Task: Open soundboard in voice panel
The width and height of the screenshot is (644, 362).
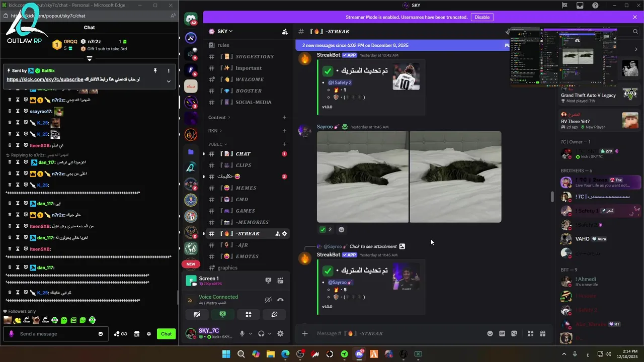Action: coord(274,314)
